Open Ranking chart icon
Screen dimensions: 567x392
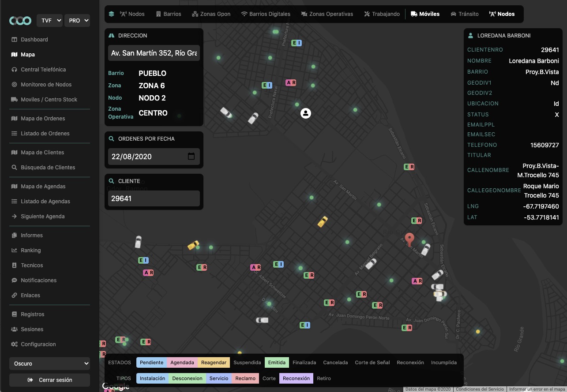[x=14, y=250]
